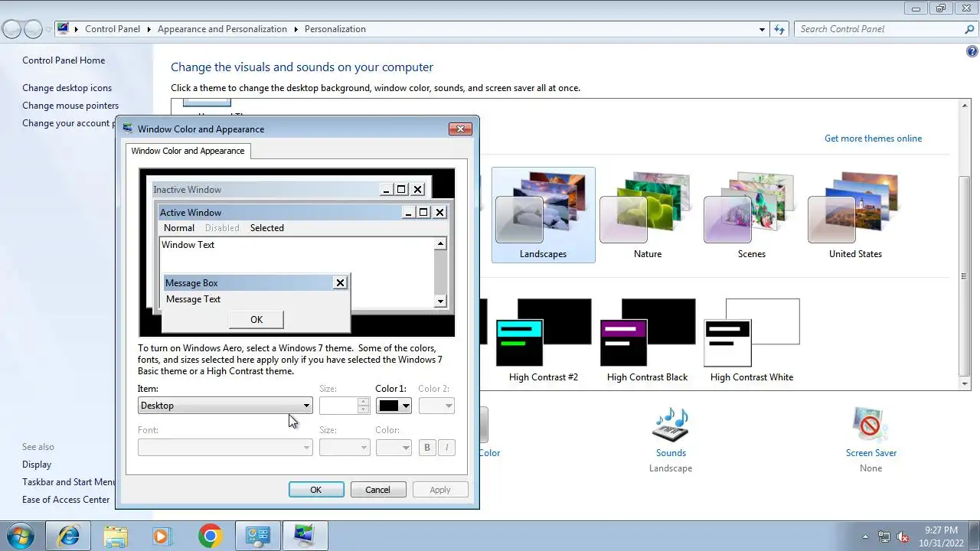Click Normal in the preview menu

coord(179,228)
